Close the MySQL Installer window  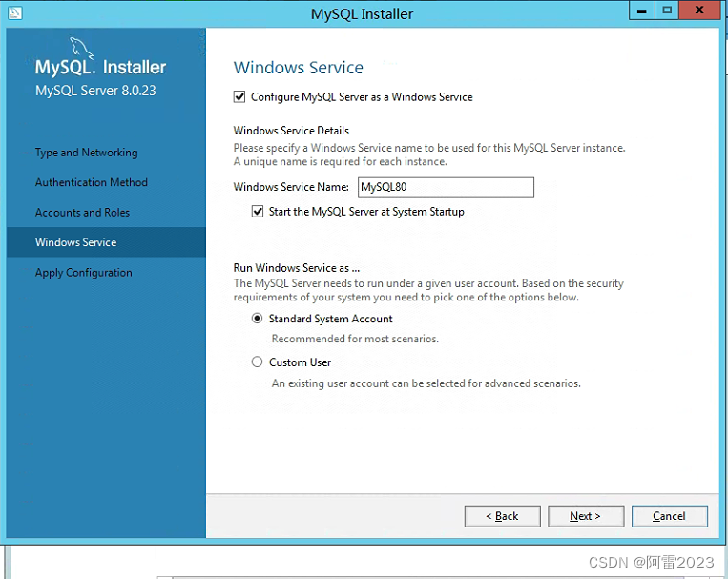click(x=699, y=10)
